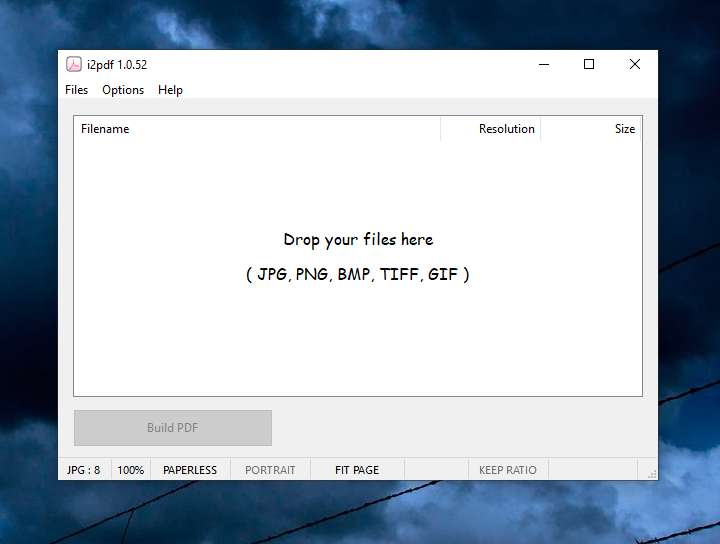Click the Build PDF button
The height and width of the screenshot is (544, 720).
[173, 427]
